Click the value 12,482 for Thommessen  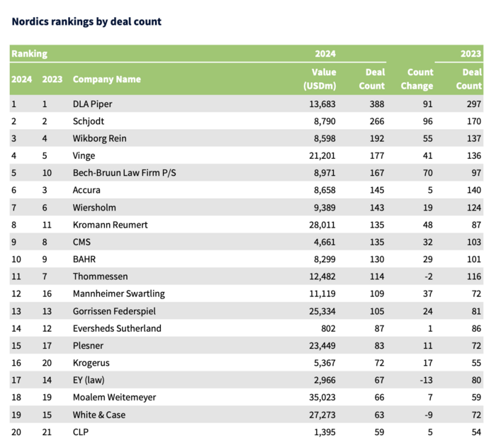(x=322, y=276)
